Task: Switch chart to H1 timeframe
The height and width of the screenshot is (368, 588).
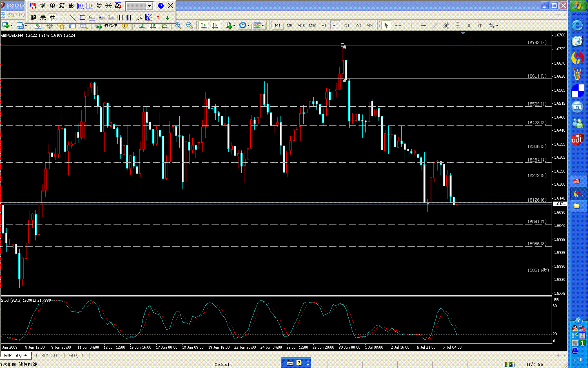Action: tap(324, 25)
